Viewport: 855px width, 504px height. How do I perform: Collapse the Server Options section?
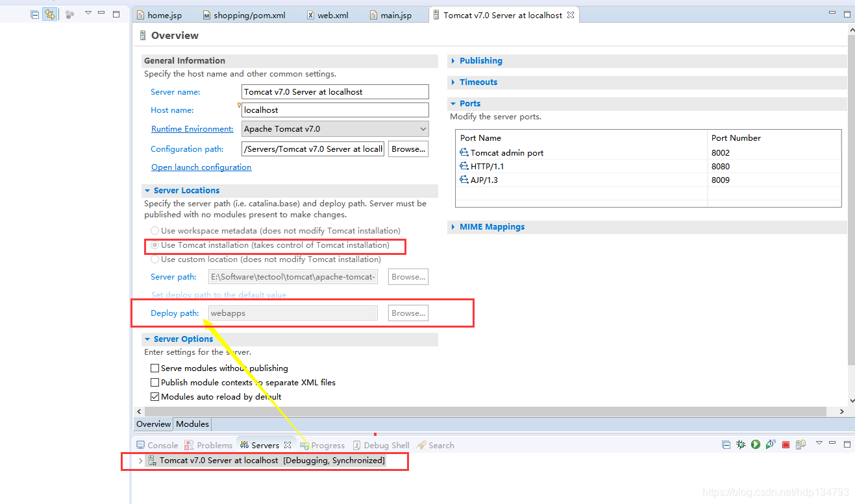click(x=147, y=339)
